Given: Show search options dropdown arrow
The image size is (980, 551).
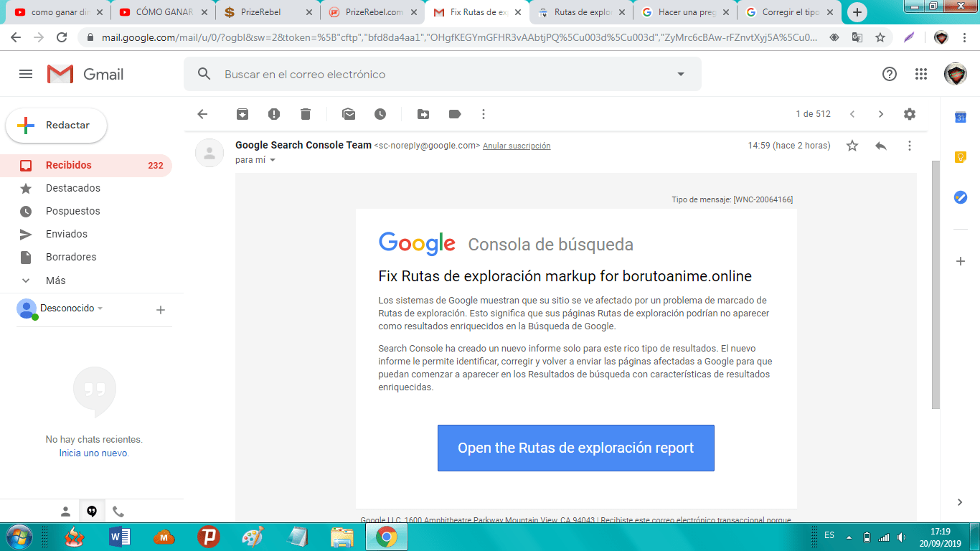Looking at the screenshot, I should [x=681, y=74].
